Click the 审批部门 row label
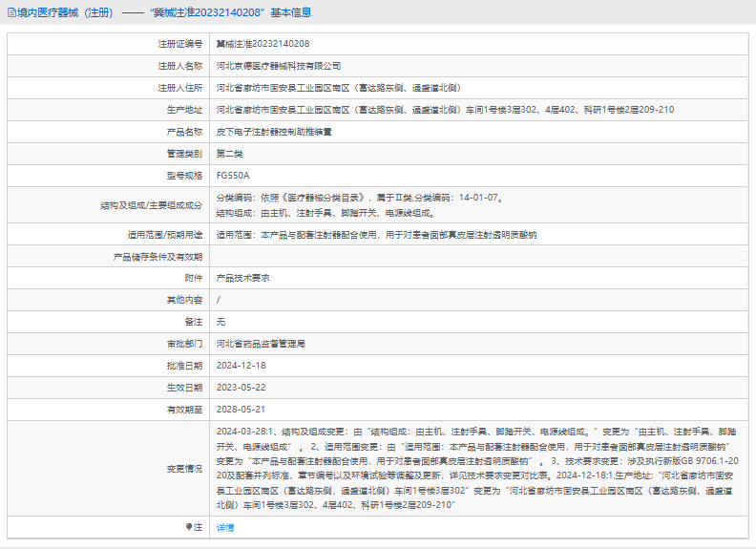 (184, 344)
